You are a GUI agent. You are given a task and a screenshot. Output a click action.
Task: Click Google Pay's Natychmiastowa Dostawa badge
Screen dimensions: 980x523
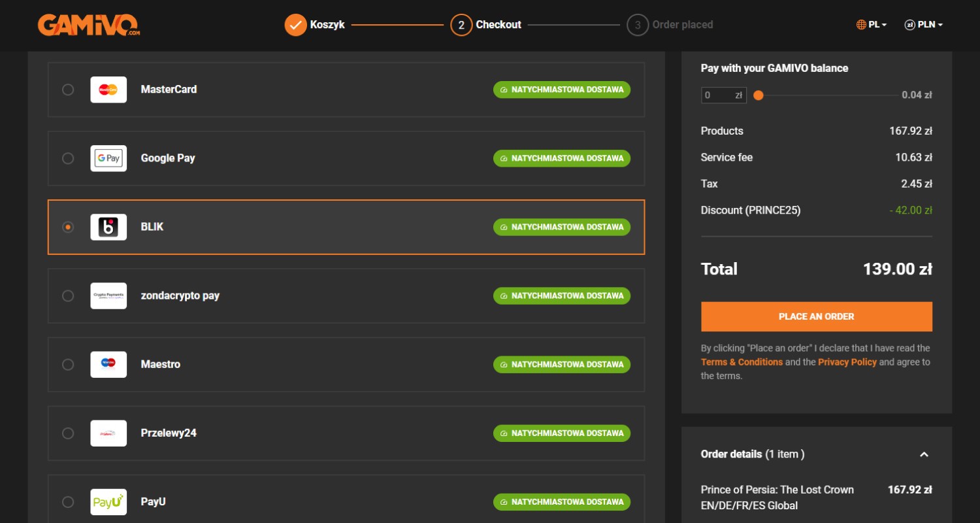(562, 158)
